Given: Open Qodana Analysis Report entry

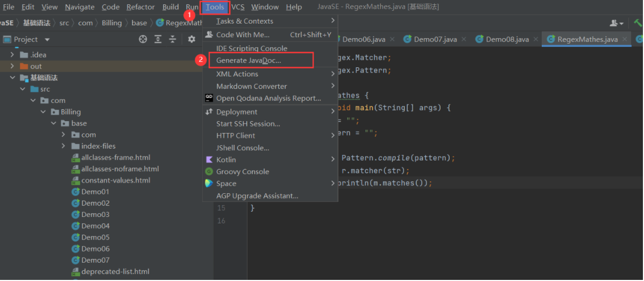Looking at the screenshot, I should click(x=270, y=98).
